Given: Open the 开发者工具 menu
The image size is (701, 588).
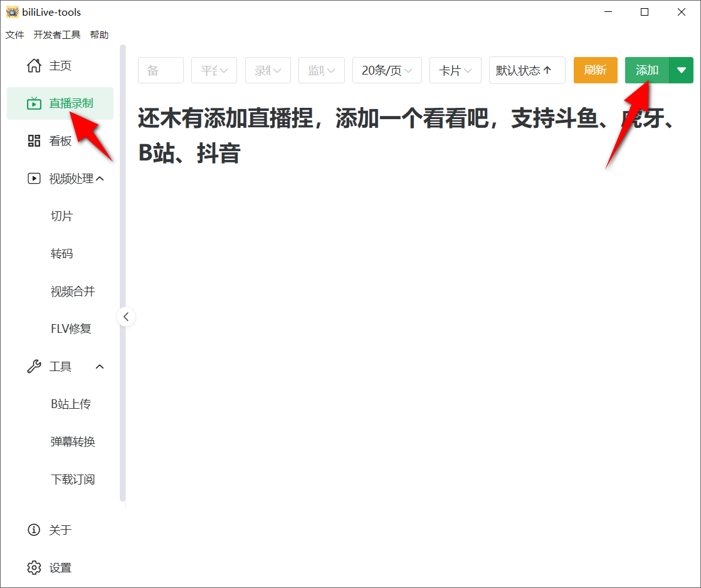Looking at the screenshot, I should [x=57, y=34].
